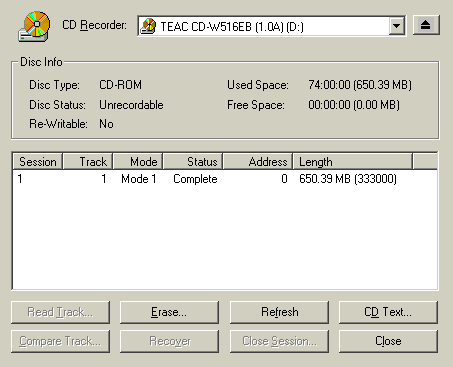
Task: Select the TEAC CD-W516EB recorder field
Action: (x=271, y=26)
